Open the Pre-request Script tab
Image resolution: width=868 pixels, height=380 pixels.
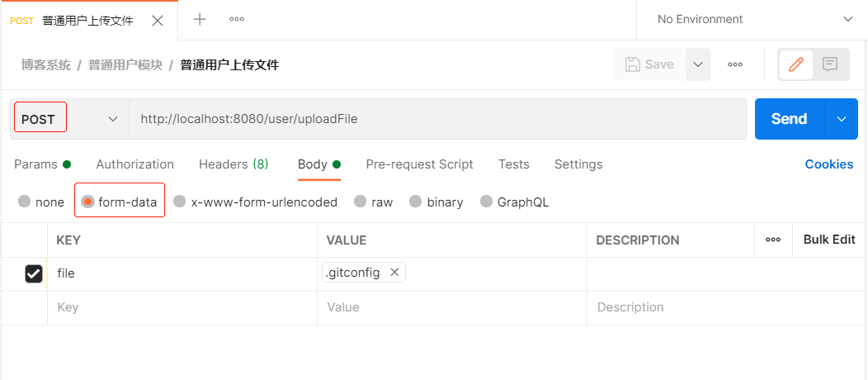420,164
